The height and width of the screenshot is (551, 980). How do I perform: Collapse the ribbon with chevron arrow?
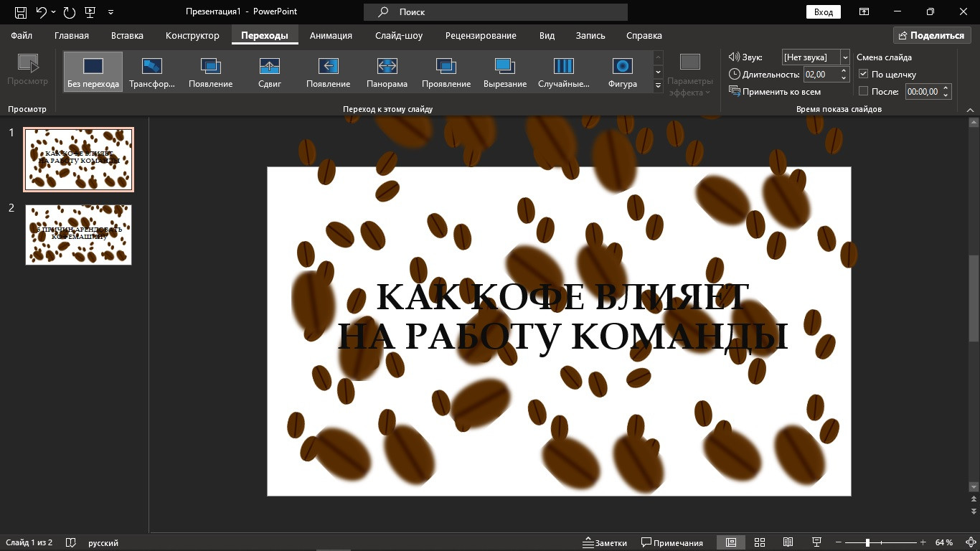click(x=970, y=110)
